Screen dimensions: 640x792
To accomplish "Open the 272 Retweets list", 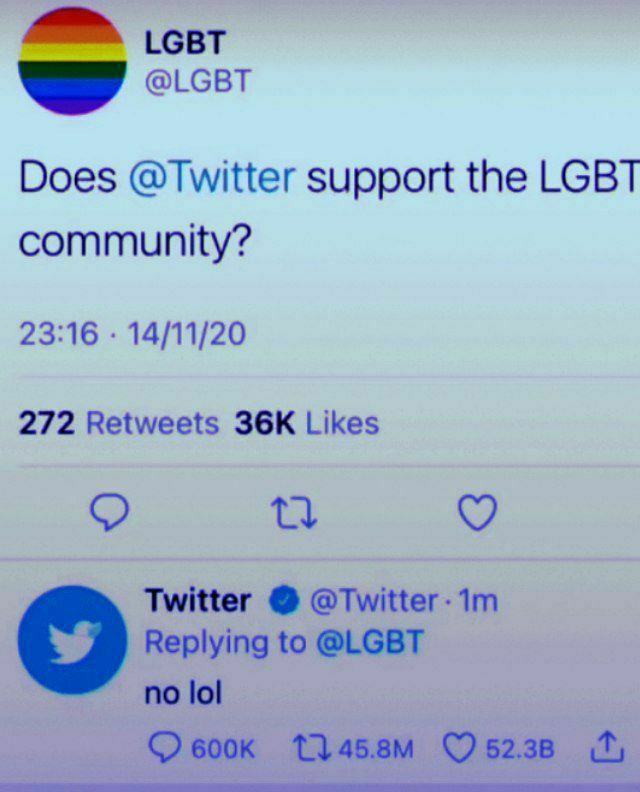I will (x=119, y=423).
